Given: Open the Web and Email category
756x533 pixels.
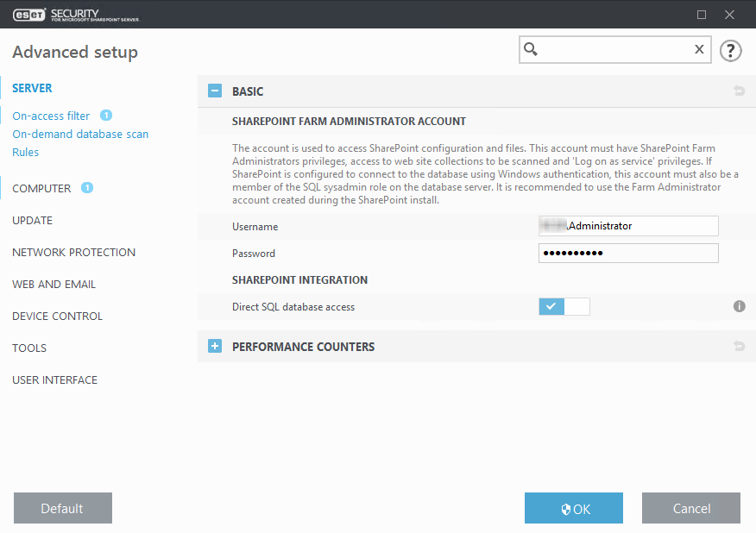Looking at the screenshot, I should (x=54, y=285).
